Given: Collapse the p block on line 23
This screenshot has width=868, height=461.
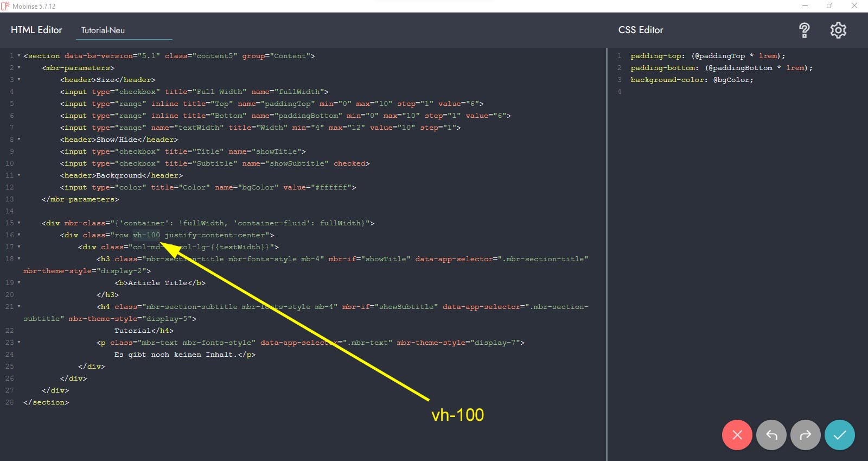Looking at the screenshot, I should coord(19,343).
